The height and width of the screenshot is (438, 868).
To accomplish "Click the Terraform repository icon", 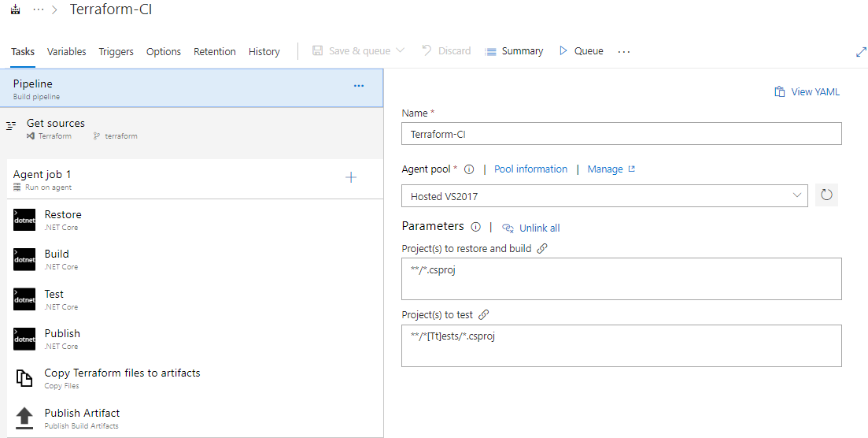I will point(31,135).
